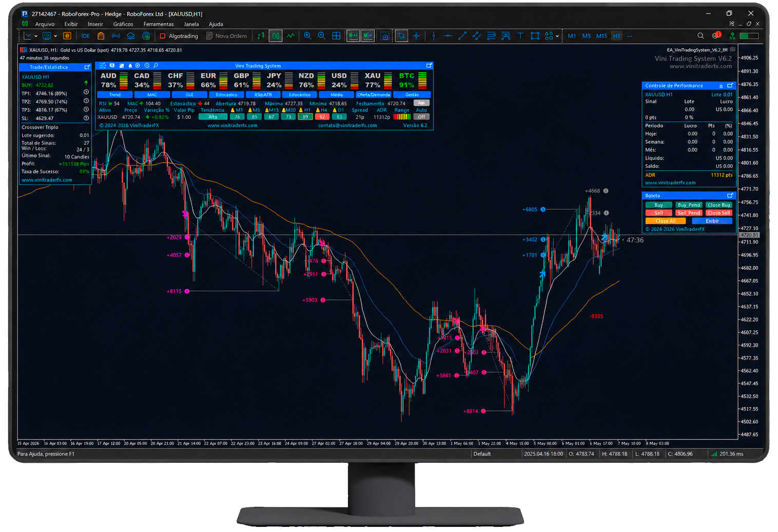Image resolution: width=778 pixels, height=532 pixels.
Task: Toggle Algotrading on
Action: pos(179,36)
